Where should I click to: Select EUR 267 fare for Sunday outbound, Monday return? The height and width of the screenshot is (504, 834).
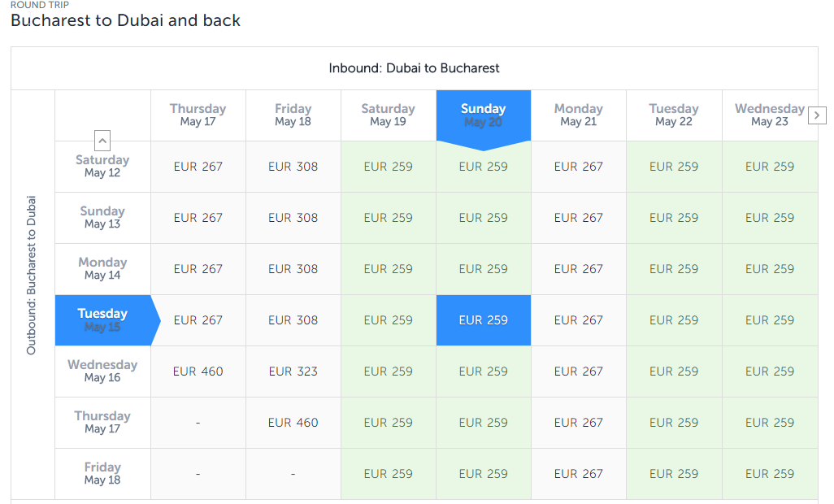pos(578,218)
